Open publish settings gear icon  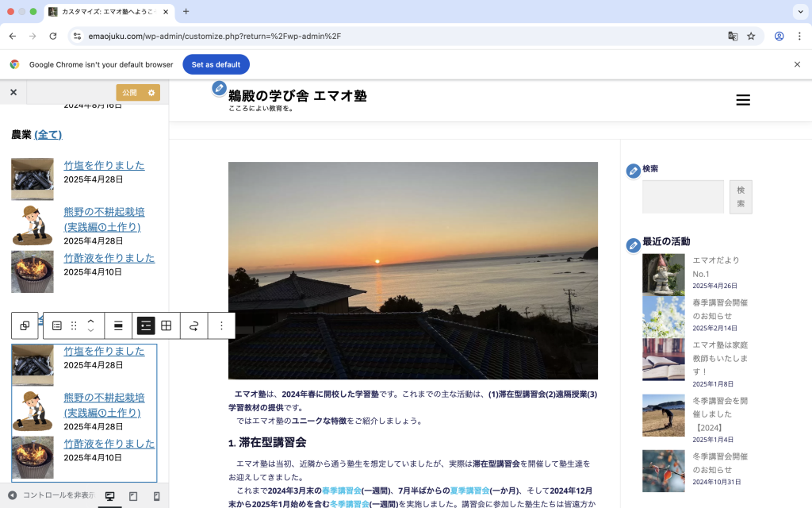tap(151, 92)
